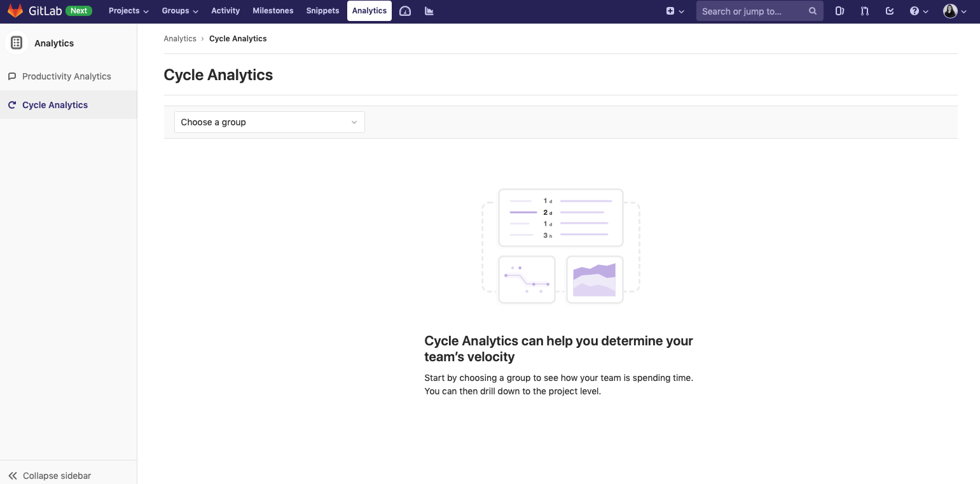Screen dimensions: 980x484
Task: Open your assigned issues icon
Action: coord(839,11)
